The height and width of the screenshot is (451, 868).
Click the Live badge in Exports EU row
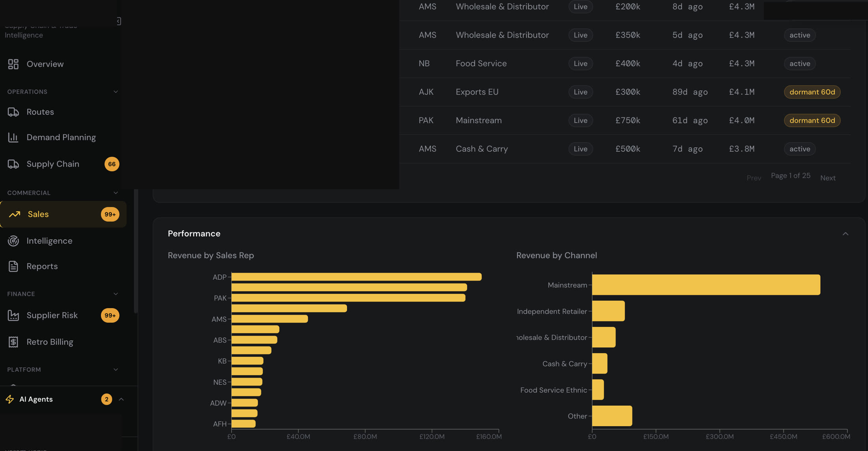coord(580,92)
